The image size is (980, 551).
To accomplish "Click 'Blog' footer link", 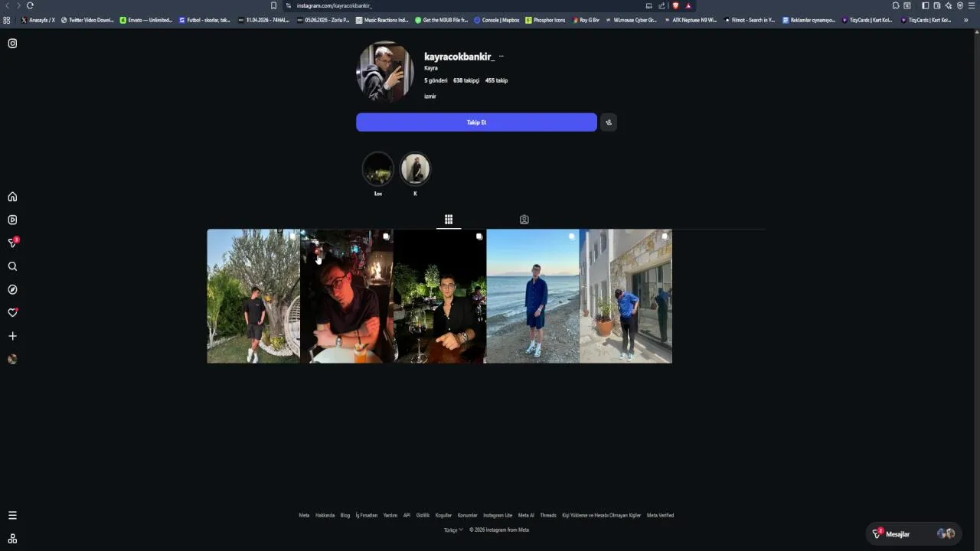I will pyautogui.click(x=345, y=515).
